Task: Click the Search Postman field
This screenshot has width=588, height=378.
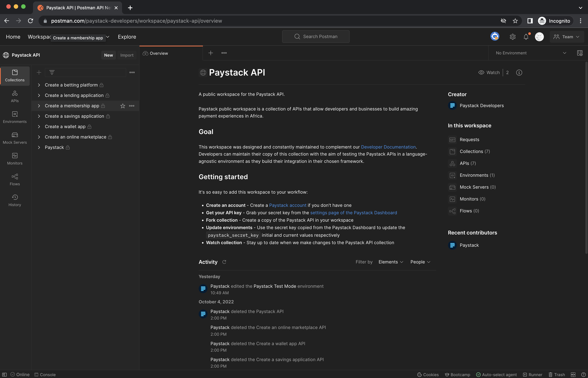Action: click(x=316, y=37)
